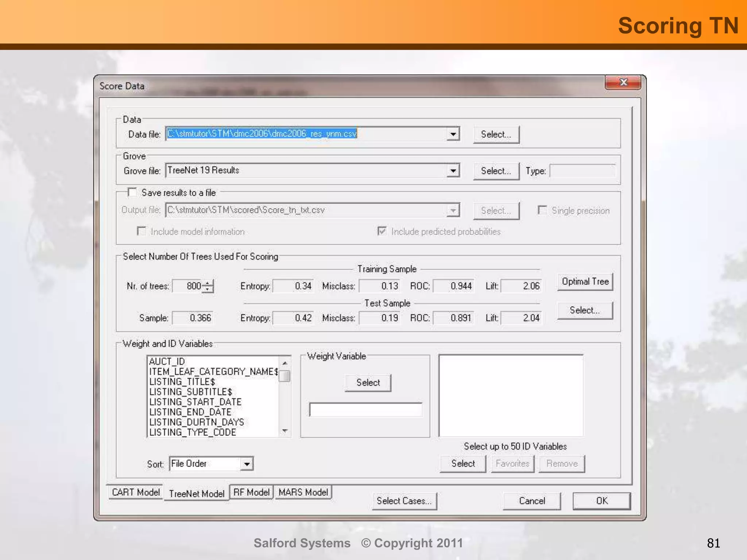Switch to the CART Model tab
The image size is (747, 560).
click(x=136, y=492)
